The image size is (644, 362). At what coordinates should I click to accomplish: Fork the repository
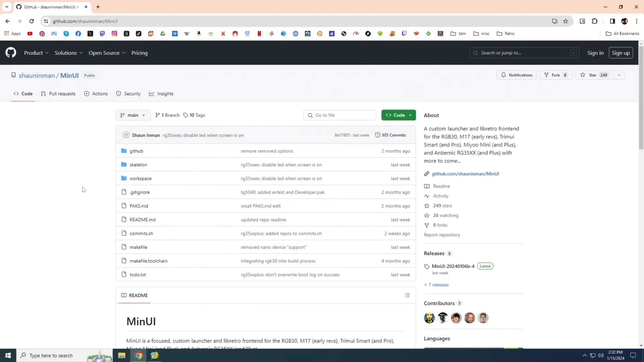tap(556, 75)
